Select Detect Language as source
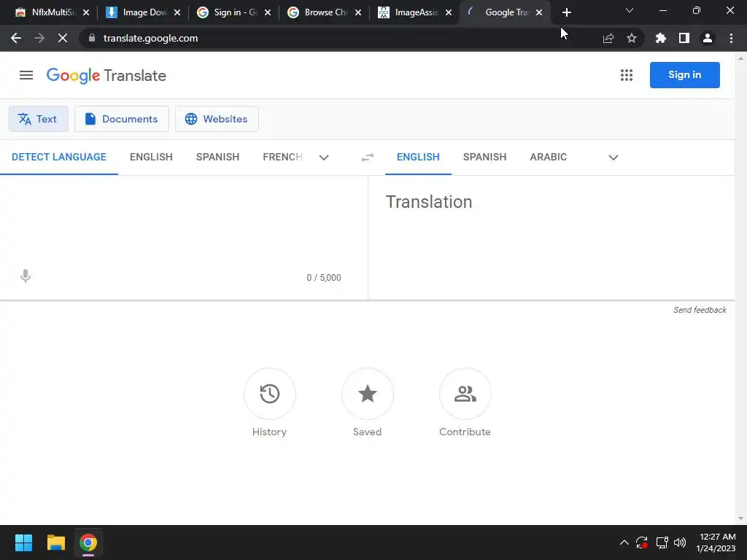This screenshot has width=747, height=560. pos(59,157)
